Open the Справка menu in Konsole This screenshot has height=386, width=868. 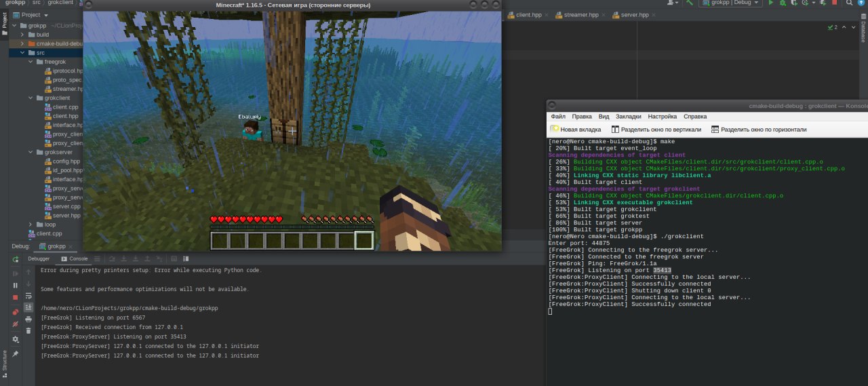tap(695, 117)
